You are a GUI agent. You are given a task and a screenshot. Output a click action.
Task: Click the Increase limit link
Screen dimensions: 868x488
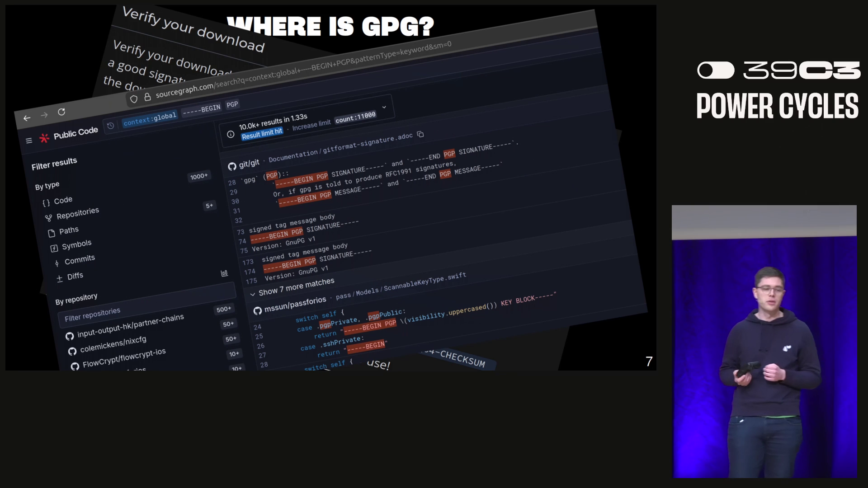[311, 124]
